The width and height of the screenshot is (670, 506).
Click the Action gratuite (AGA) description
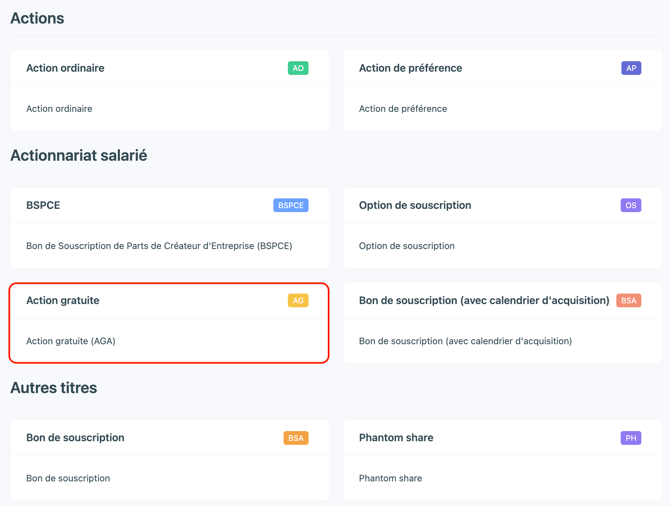point(71,341)
